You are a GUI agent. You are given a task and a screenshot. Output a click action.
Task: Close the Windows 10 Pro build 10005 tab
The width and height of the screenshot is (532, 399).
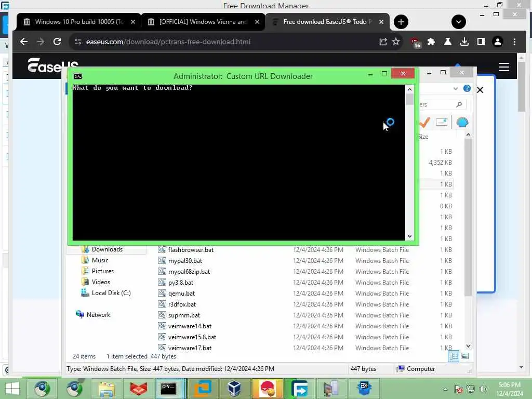[132, 22]
